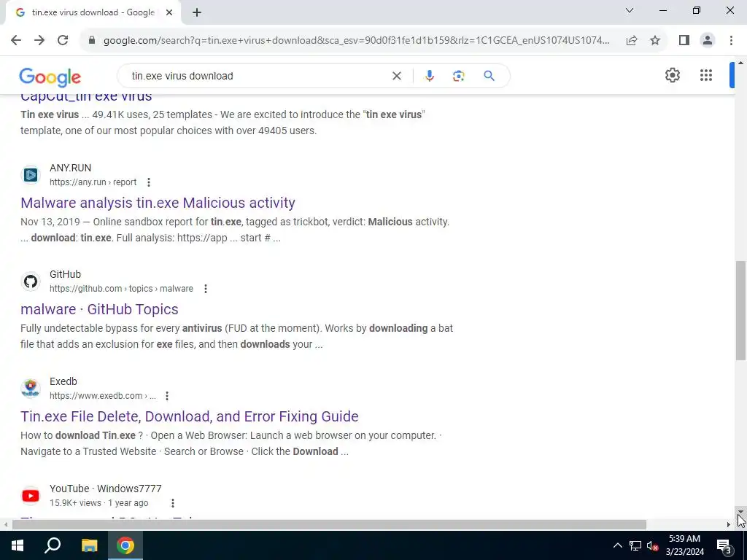The image size is (747, 560).
Task: Click the scrollbar down arrow
Action: tap(740, 511)
